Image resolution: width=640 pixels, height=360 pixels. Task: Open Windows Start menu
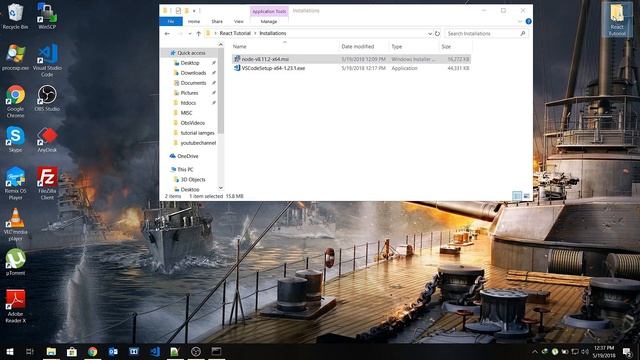[9, 351]
